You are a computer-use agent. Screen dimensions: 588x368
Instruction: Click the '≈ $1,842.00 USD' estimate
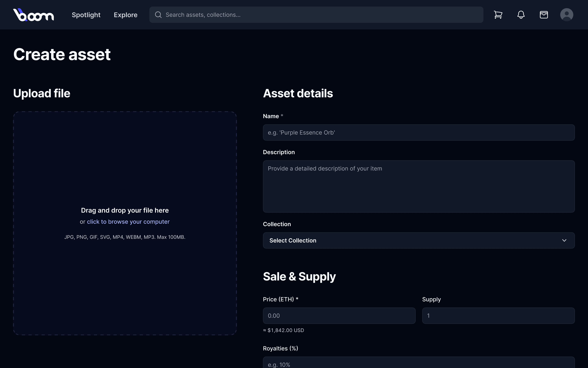point(283,330)
